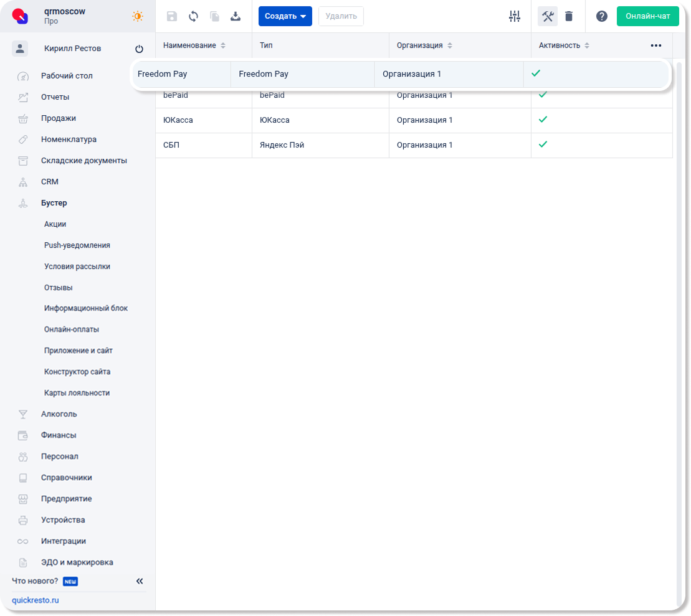Click the save floppy disk icon
Image resolution: width=691 pixels, height=616 pixels.
point(172,16)
